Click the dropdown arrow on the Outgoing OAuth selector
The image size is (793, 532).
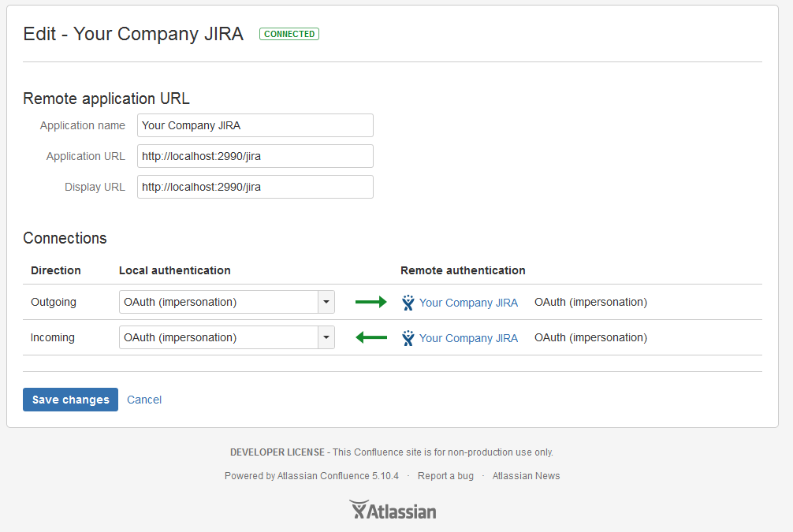(x=326, y=302)
